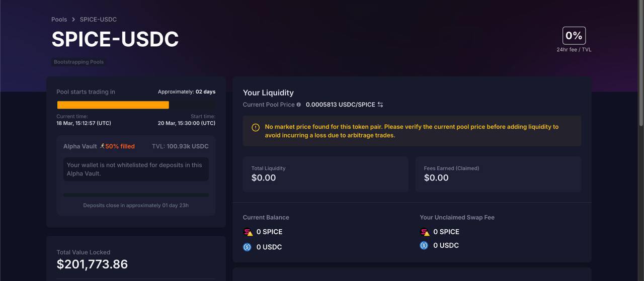Click the info icon beside Current Pool Price
Screen dimensions: 644x281
298,105
